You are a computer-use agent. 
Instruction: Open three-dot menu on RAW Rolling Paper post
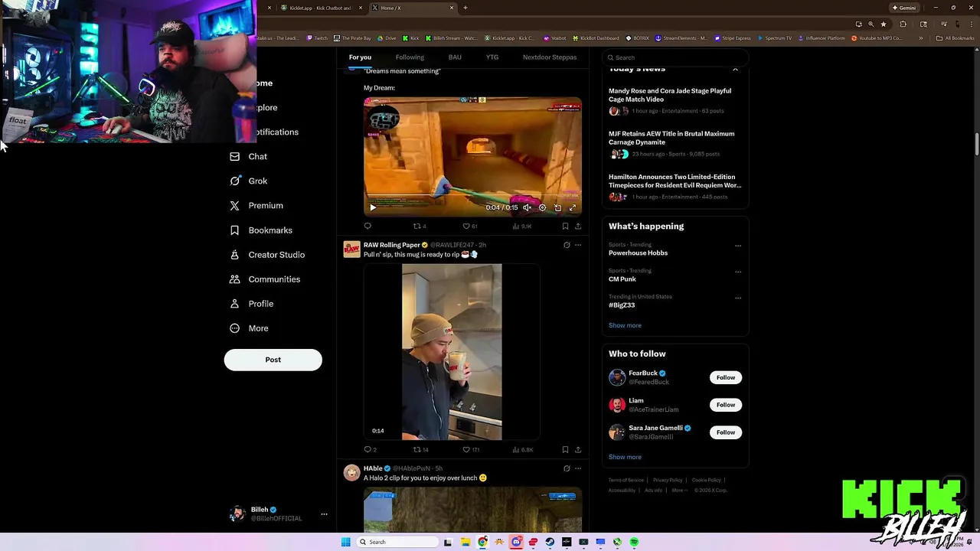coord(578,245)
